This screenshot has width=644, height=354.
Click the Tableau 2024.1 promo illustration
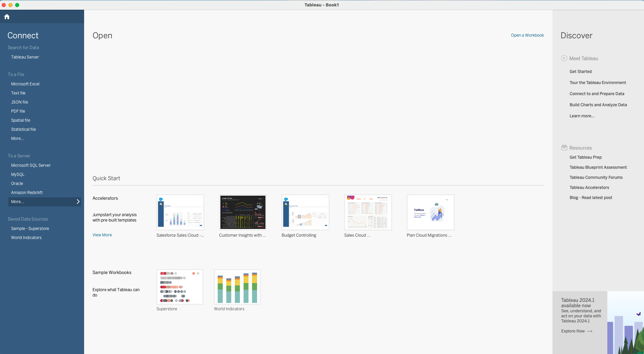click(625, 322)
